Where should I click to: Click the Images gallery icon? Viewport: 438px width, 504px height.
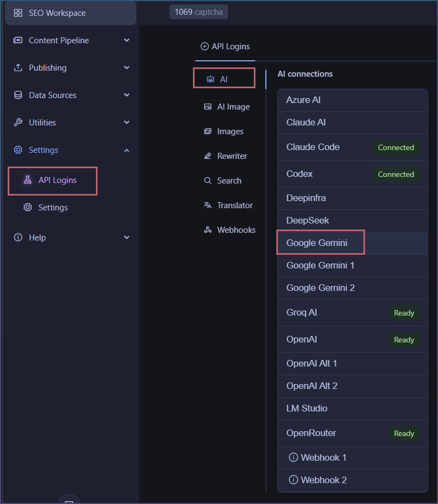pos(208,131)
